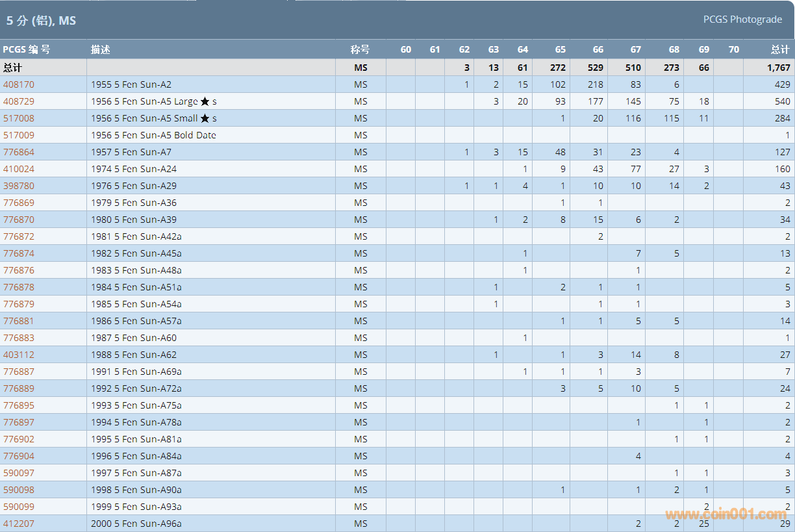Click the grand total 1,767 cell
The image size is (795, 532).
tap(778, 68)
